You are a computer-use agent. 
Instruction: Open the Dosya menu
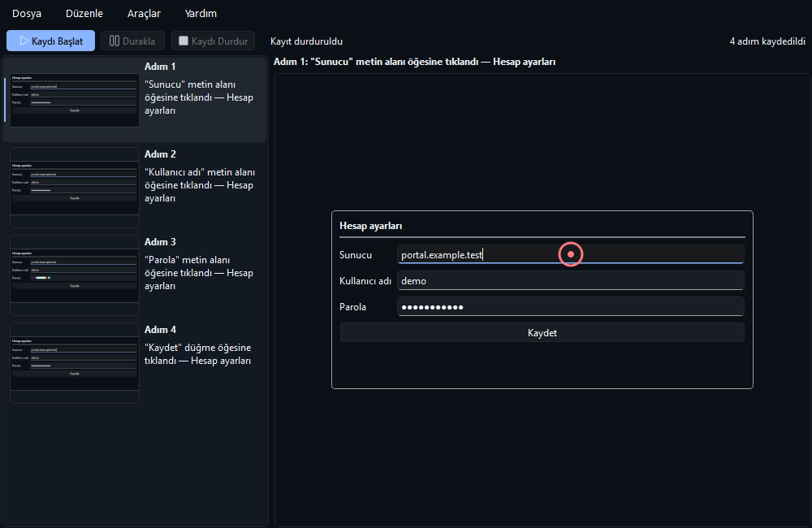tap(27, 14)
